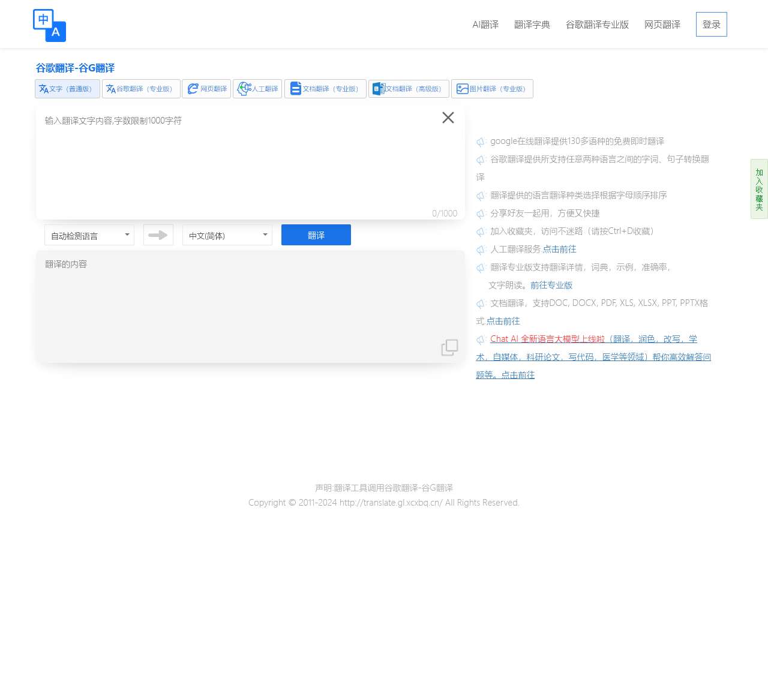The image size is (768, 700).
Task: Open 谷歌翻译专业版 in top navigation
Action: (597, 25)
